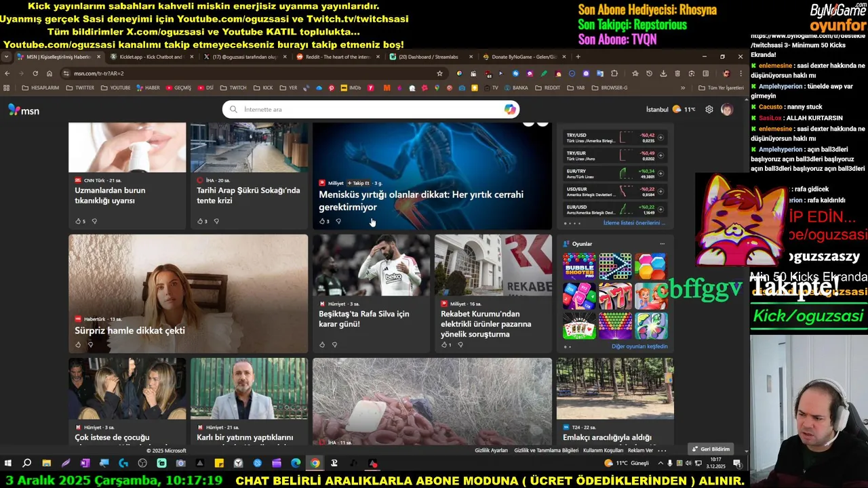
Task: Dislike the Menisküs yırtığı article
Action: [x=338, y=221]
